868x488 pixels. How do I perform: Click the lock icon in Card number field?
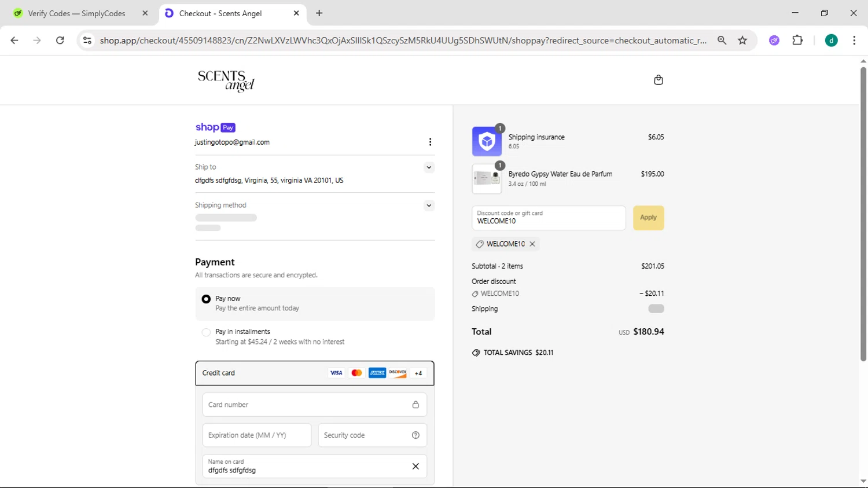415,405
